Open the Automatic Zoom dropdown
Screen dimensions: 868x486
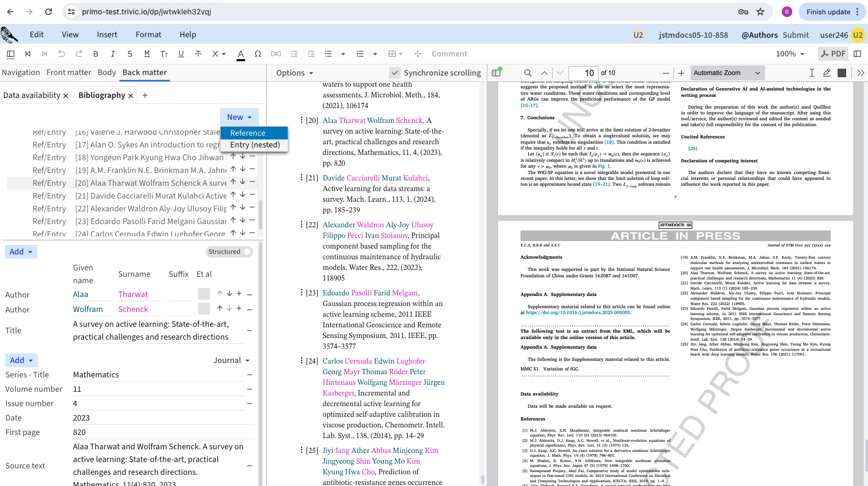(x=727, y=73)
